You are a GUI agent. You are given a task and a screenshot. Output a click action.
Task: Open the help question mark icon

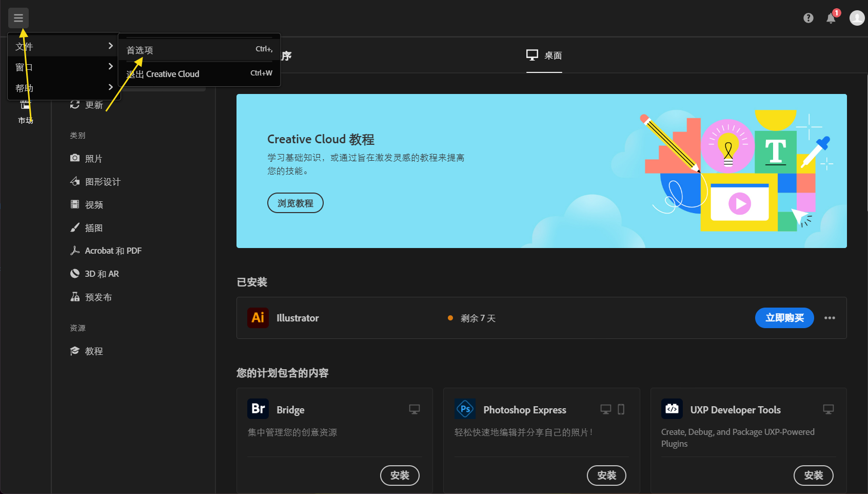click(808, 17)
